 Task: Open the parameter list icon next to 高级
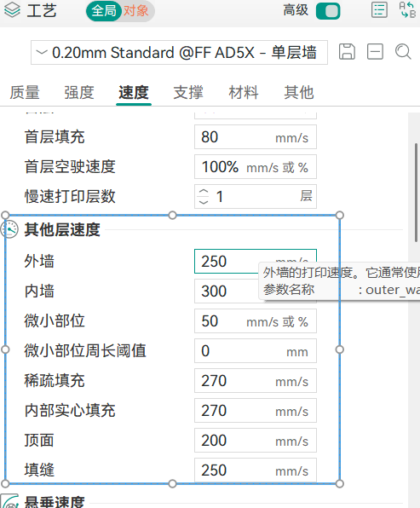(379, 10)
